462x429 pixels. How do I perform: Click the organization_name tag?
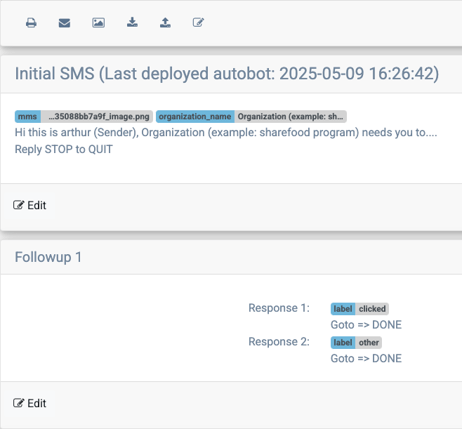(195, 116)
